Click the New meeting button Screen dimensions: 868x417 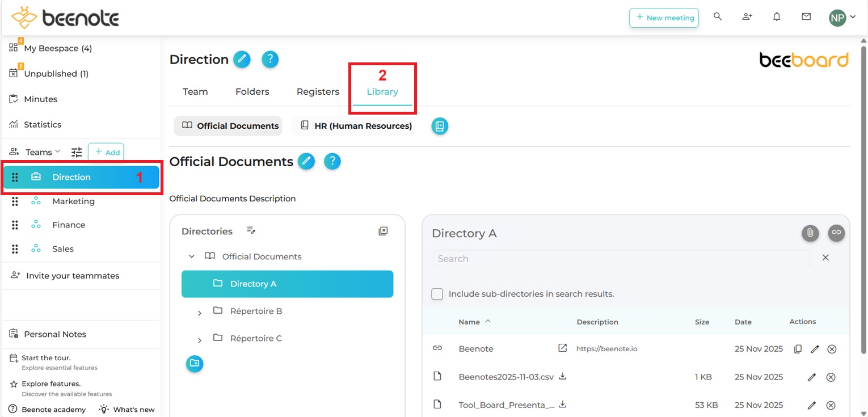tap(664, 18)
